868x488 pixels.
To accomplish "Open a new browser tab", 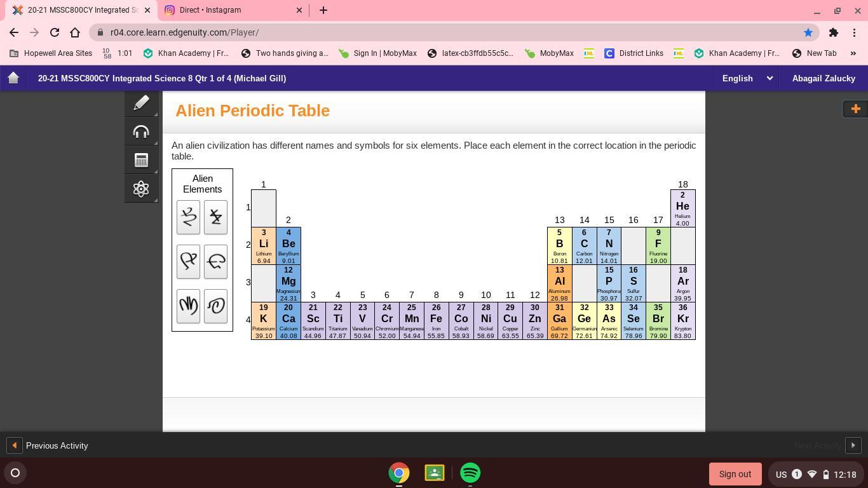I will click(323, 10).
